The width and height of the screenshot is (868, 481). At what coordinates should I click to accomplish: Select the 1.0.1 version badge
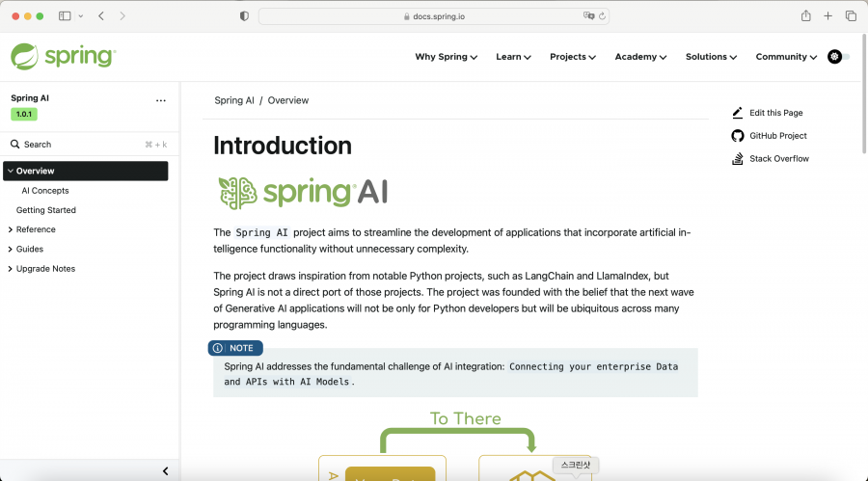click(24, 114)
